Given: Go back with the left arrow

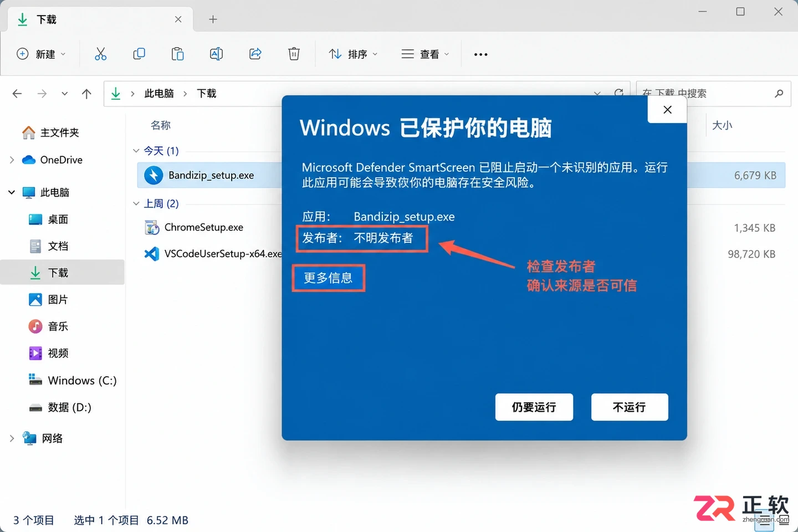Looking at the screenshot, I should 17,94.
